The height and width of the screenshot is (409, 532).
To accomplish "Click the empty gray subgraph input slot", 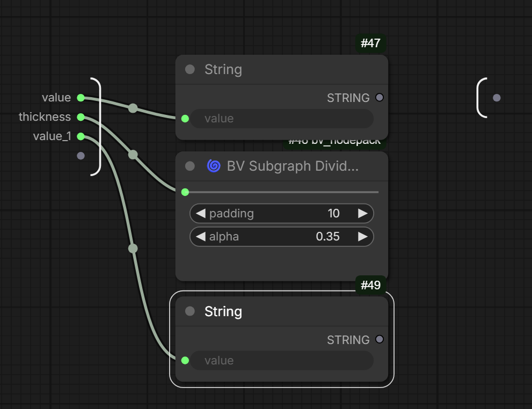I will (x=81, y=156).
